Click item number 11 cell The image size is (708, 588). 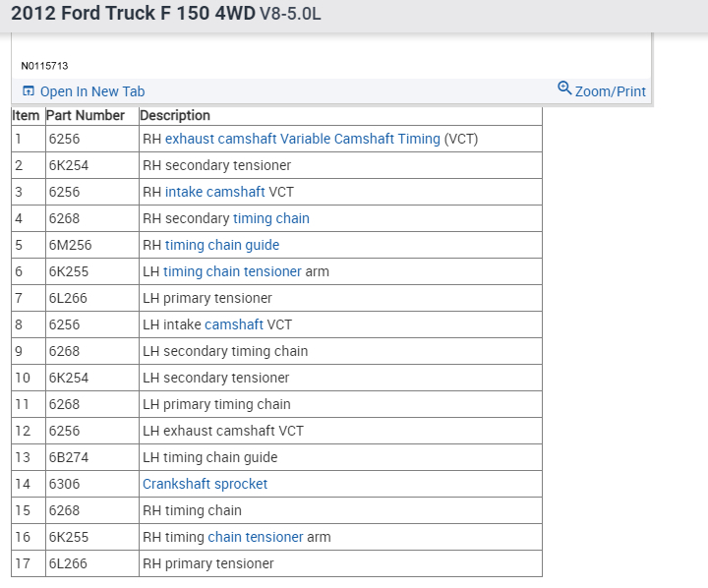(x=29, y=405)
